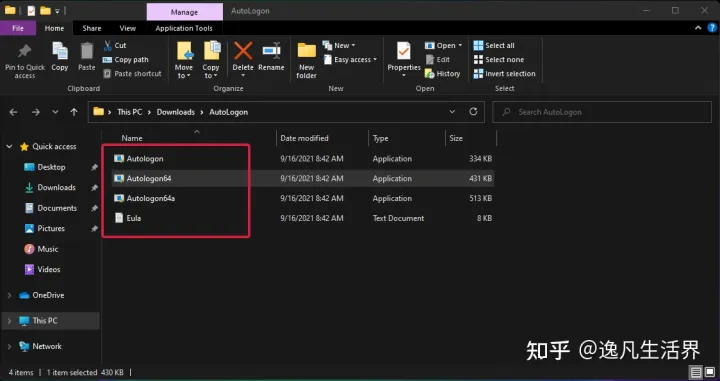The height and width of the screenshot is (381, 720).
Task: Choose Paste shortcut in Clipboard group
Action: click(132, 73)
